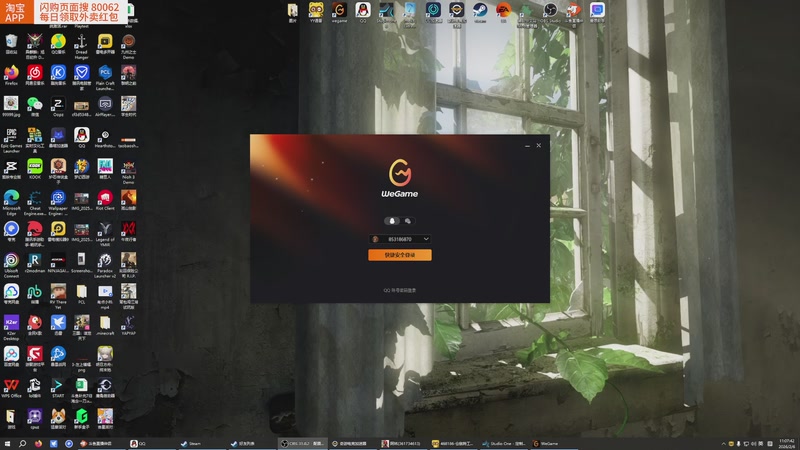Open the EA app icon in the top row
Image resolution: width=800 pixels, height=450 pixels.
[x=503, y=12]
